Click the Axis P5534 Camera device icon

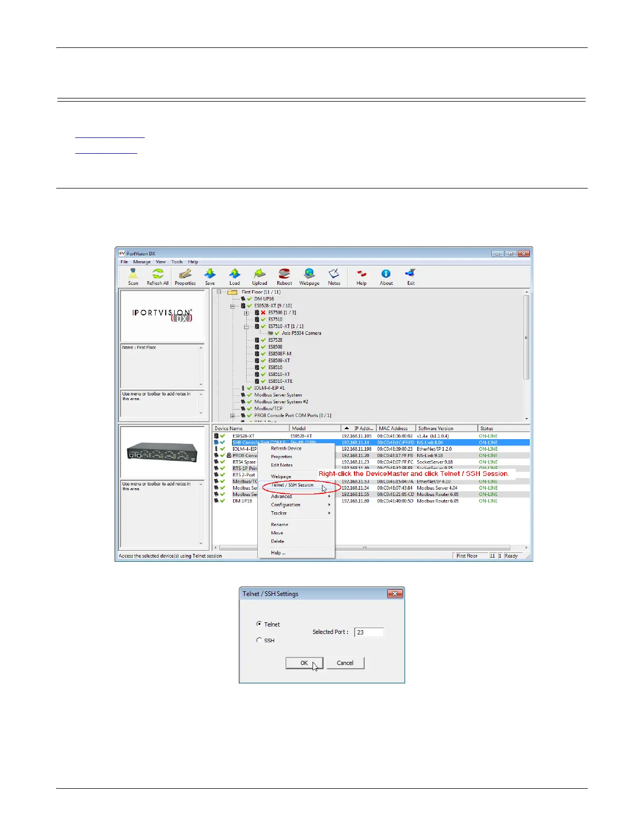[x=270, y=333]
